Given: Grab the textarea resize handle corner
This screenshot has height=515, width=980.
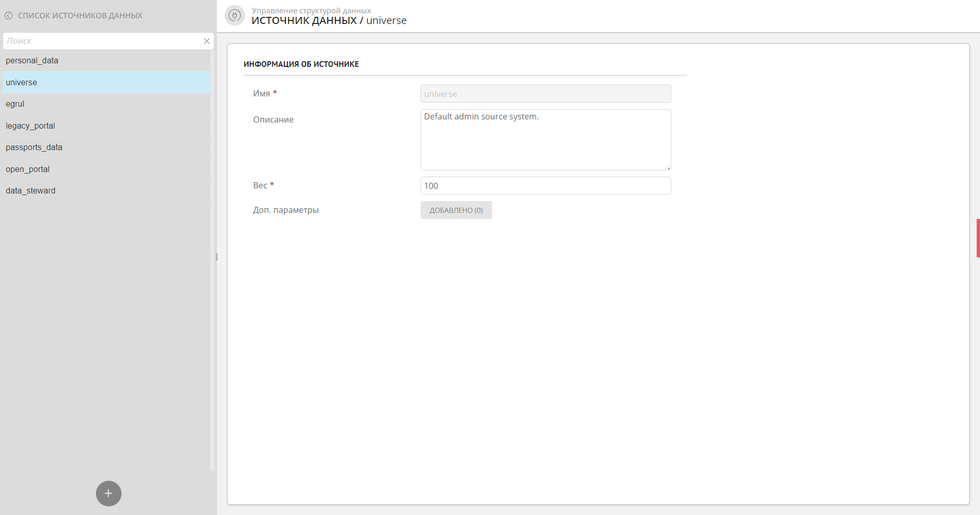Looking at the screenshot, I should click(668, 168).
